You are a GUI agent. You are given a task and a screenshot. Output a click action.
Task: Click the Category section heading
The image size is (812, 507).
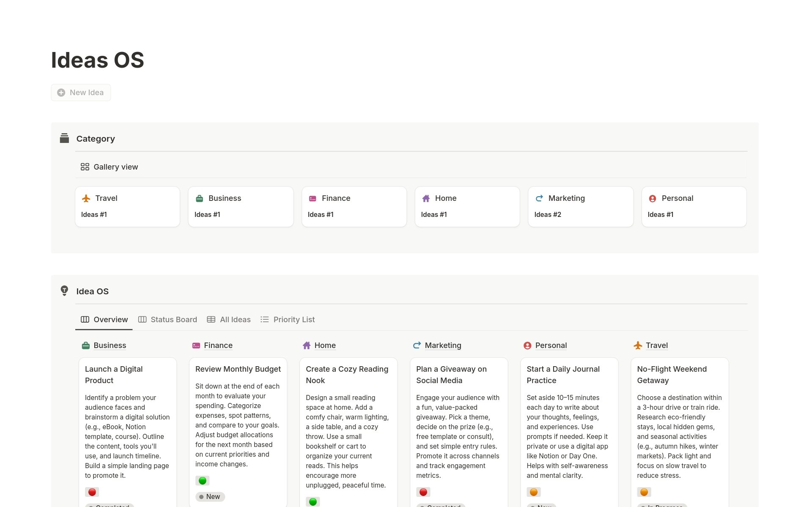(96, 139)
